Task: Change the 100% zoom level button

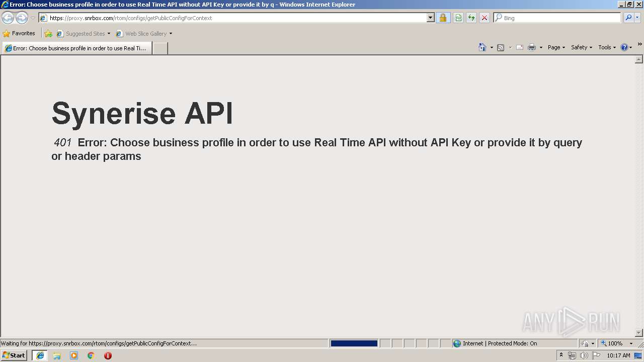Action: 612,343
